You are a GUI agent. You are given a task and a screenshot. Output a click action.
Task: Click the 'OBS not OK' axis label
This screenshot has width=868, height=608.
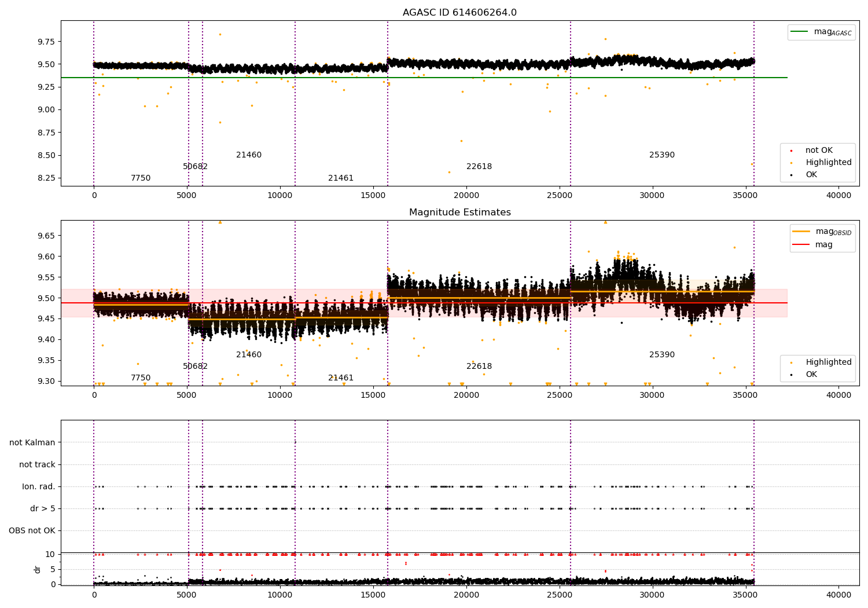point(32,531)
